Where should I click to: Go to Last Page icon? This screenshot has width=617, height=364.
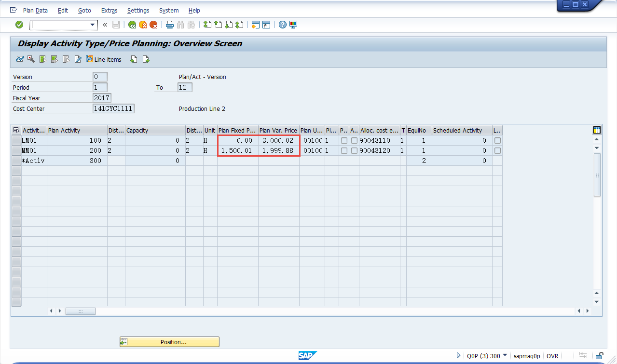click(x=239, y=25)
